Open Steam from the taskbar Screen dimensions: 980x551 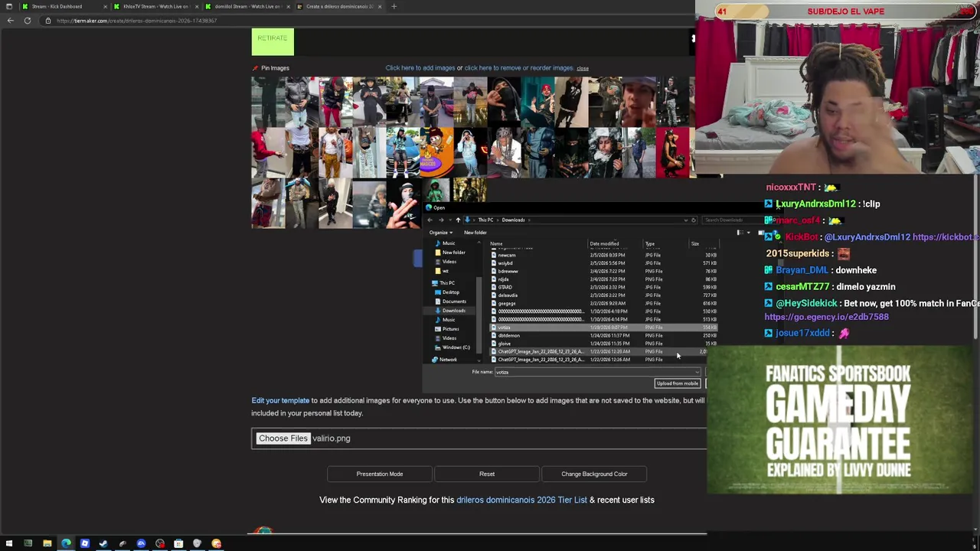click(x=103, y=543)
